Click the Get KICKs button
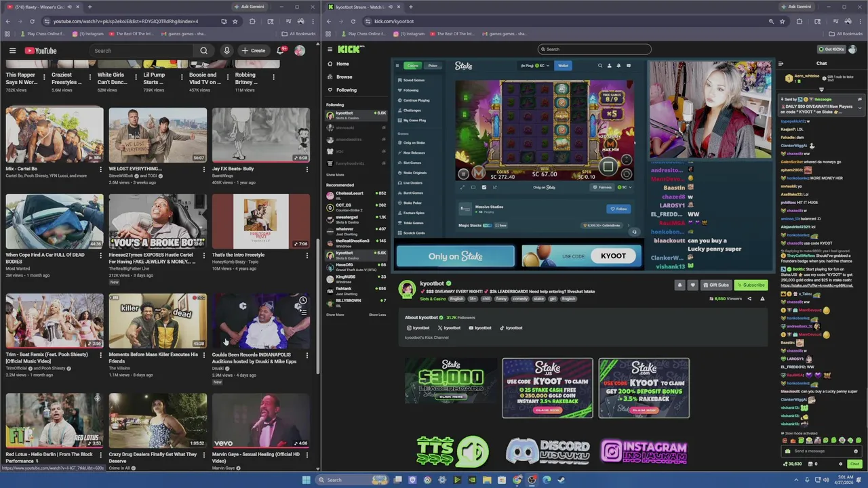Image resolution: width=868 pixels, height=488 pixels. click(x=832, y=49)
